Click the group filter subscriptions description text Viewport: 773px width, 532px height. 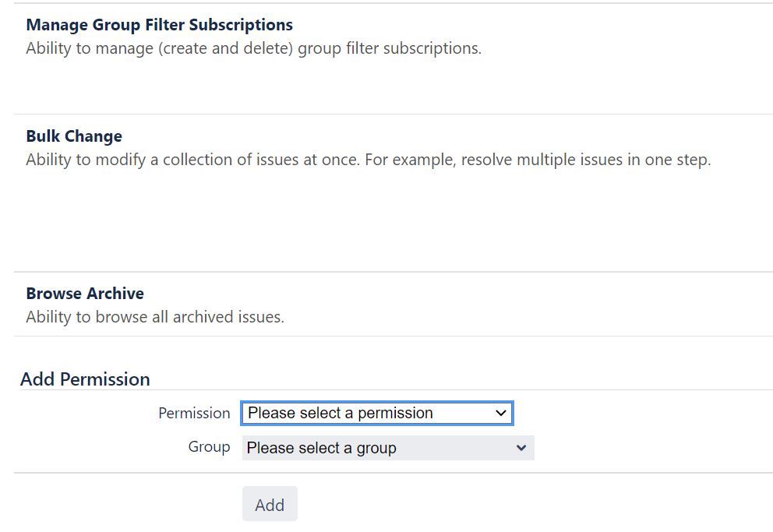coord(254,48)
